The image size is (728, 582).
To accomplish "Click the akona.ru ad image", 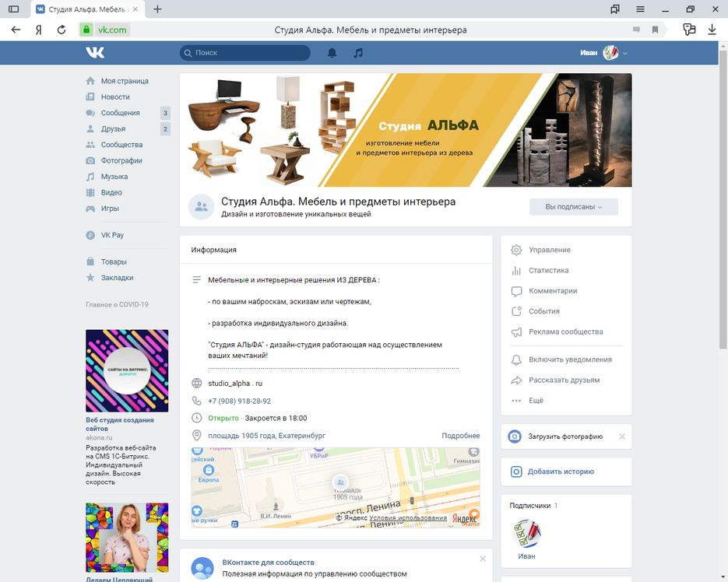I will tap(127, 371).
